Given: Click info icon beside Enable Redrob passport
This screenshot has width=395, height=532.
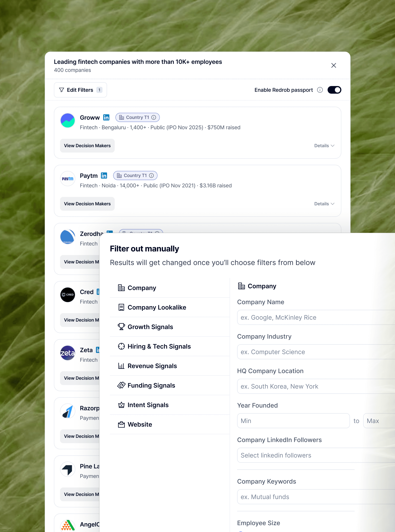Looking at the screenshot, I should pyautogui.click(x=320, y=90).
